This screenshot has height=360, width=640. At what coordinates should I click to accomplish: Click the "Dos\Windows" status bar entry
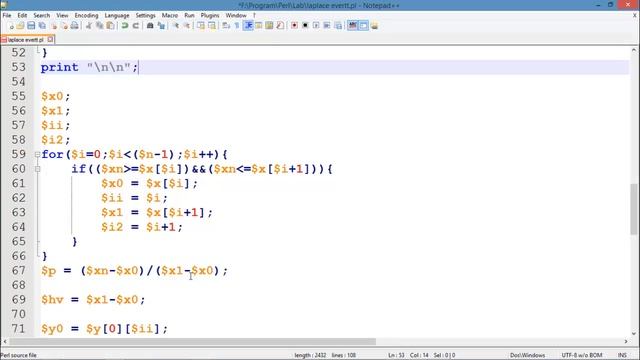click(527, 355)
